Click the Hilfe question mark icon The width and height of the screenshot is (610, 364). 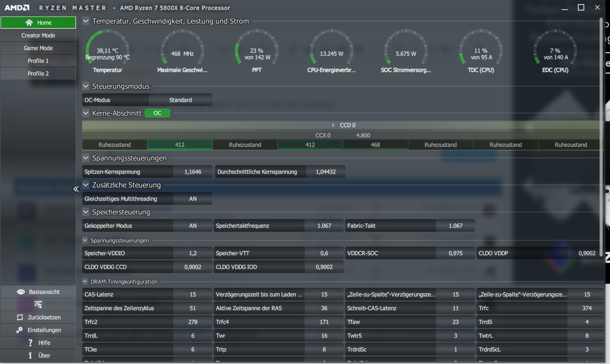(x=30, y=343)
